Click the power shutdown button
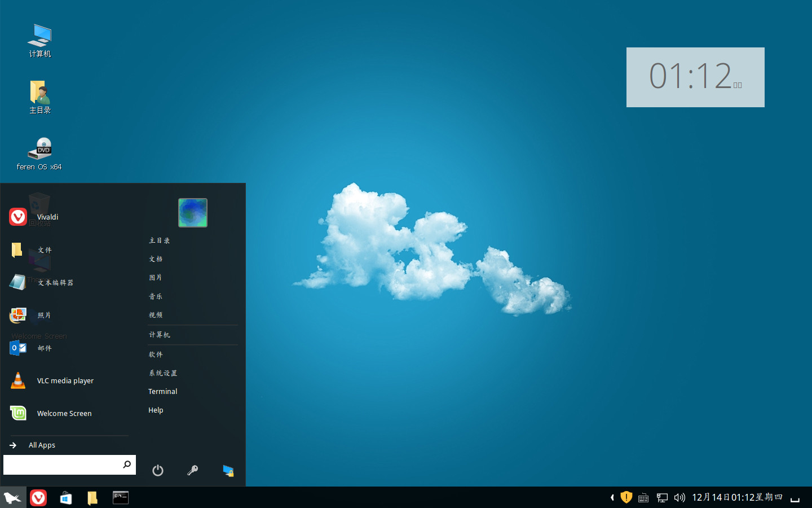 (x=158, y=470)
